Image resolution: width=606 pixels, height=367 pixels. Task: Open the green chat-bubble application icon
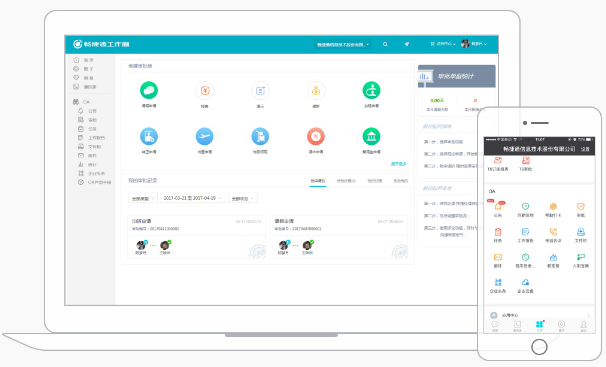[149, 90]
